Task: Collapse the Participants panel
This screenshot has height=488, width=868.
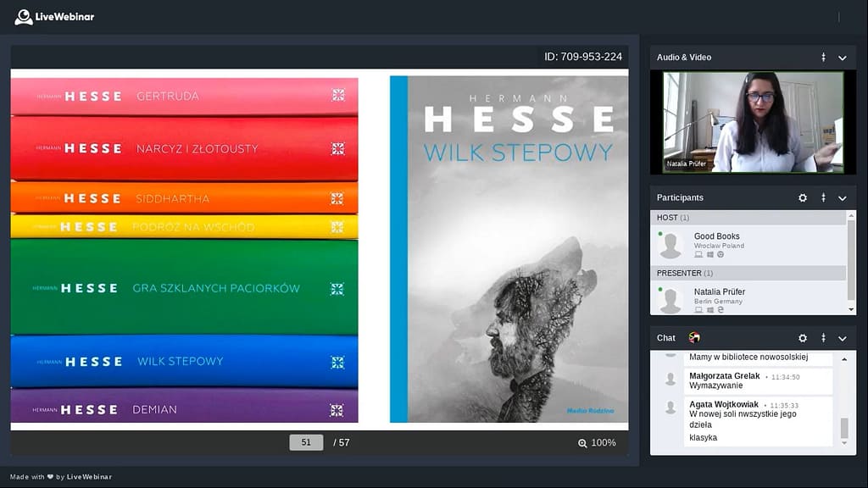Action: tap(842, 198)
